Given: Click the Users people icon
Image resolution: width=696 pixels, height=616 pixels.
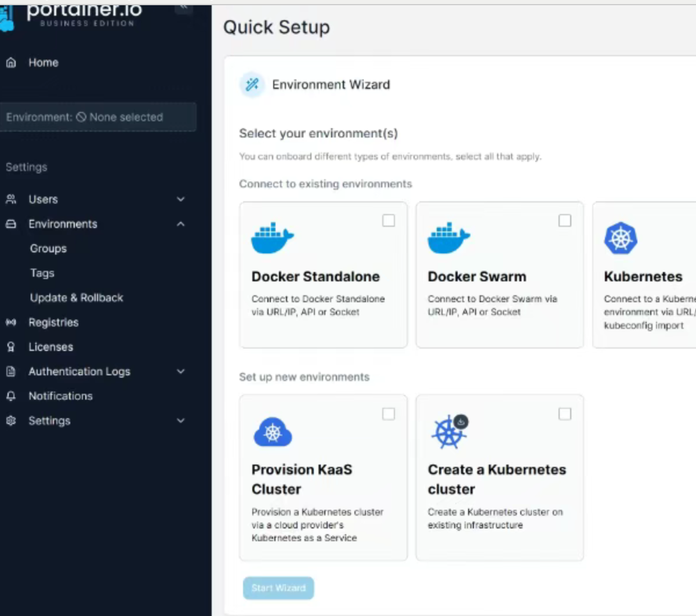Looking at the screenshot, I should 11,200.
